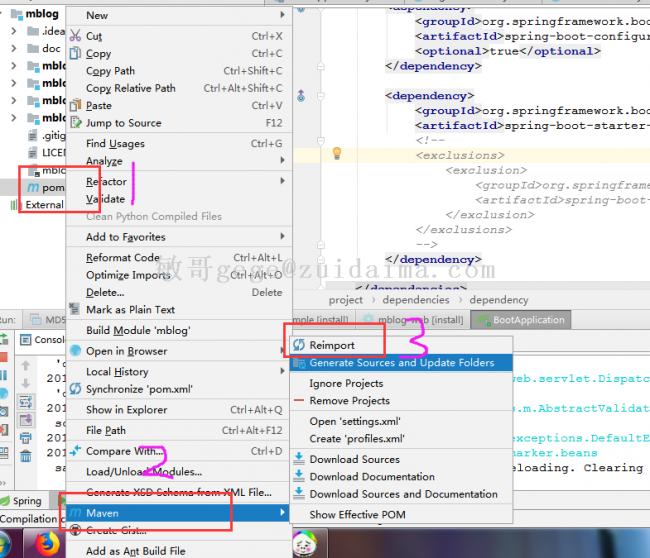The image size is (650, 558).
Task: Click the yellow lightbulb intention icon
Action: [x=337, y=153]
